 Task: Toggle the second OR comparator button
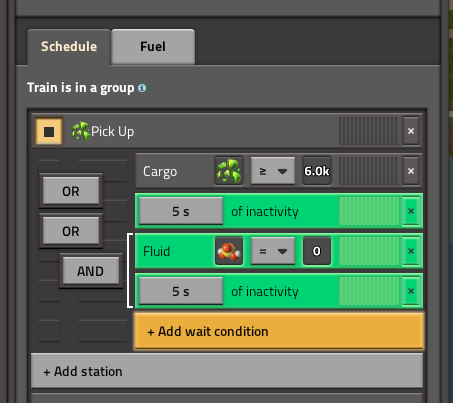pos(71,231)
